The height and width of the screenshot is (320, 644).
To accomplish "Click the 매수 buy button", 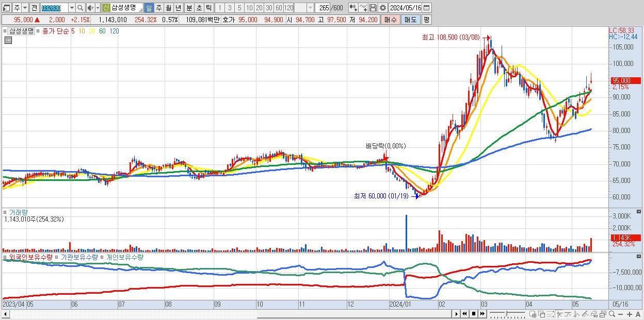I will point(391,20).
